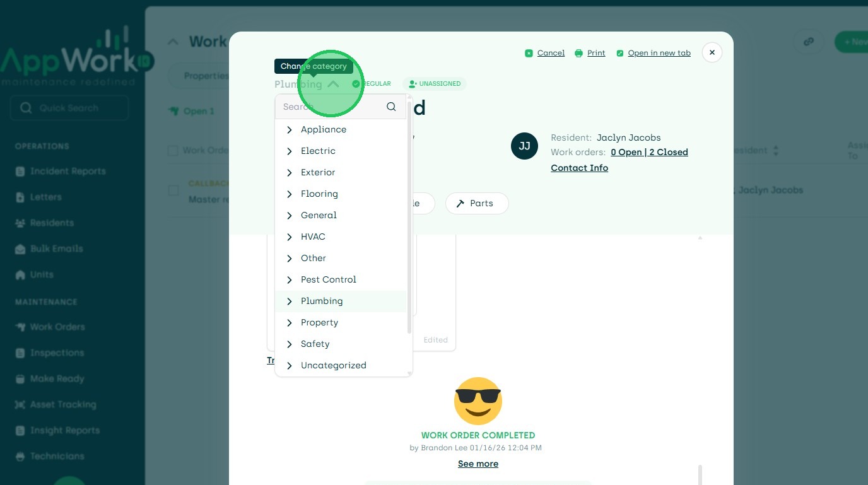Click the See more link
The height and width of the screenshot is (485, 868).
478,464
